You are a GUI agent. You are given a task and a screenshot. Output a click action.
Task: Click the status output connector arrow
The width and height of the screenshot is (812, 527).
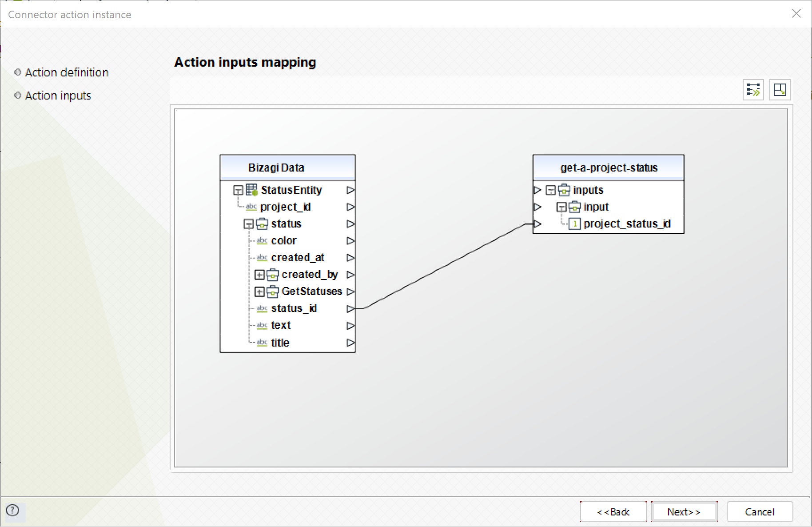pos(350,224)
